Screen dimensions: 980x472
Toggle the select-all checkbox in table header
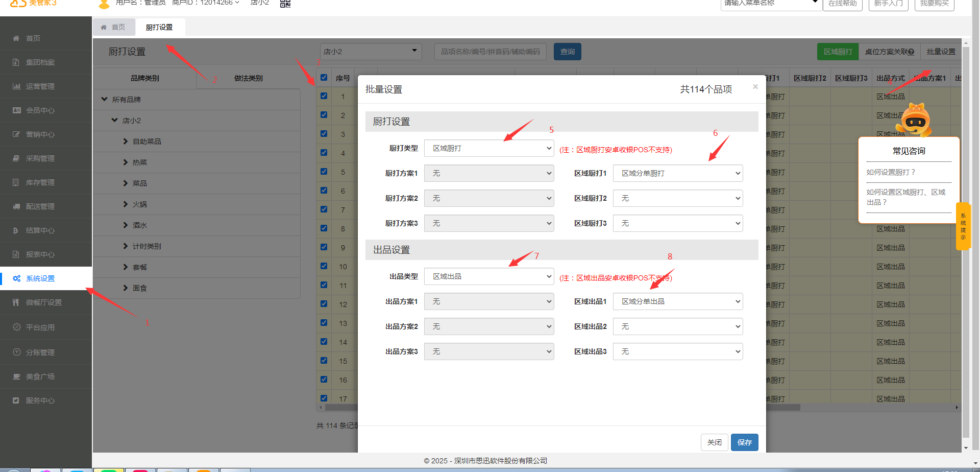pos(324,78)
